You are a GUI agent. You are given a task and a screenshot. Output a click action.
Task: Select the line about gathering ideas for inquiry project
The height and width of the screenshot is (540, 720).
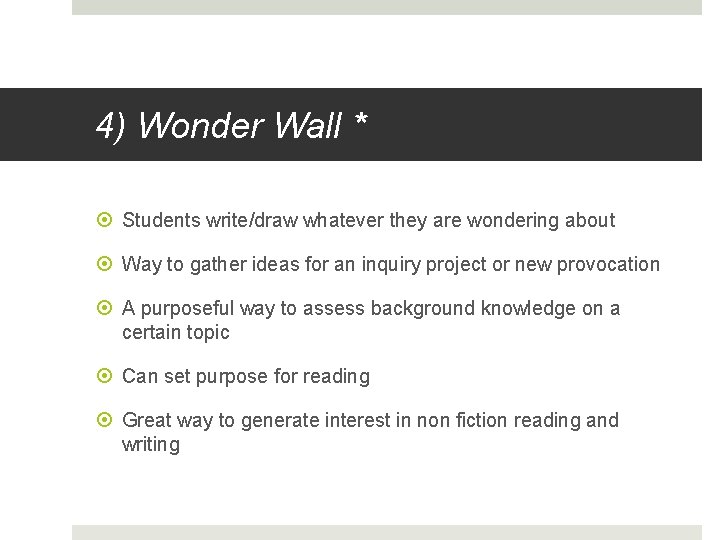click(390, 264)
